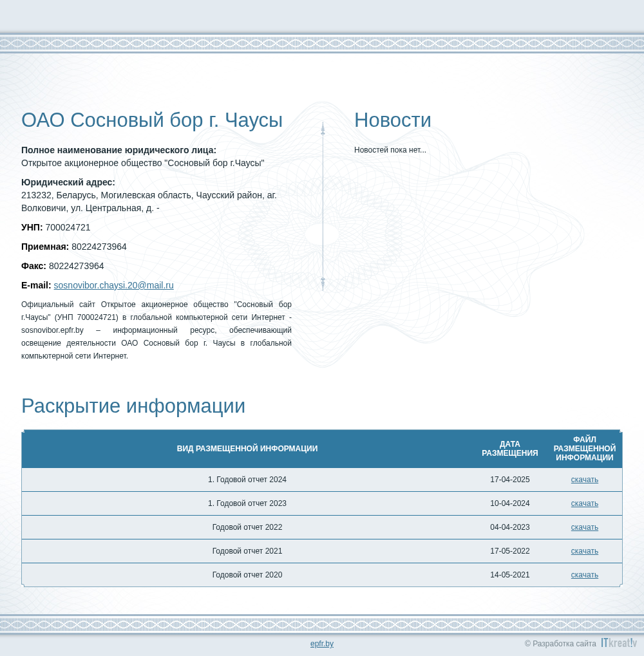Download the Годовой отчет 2022 file
Image resolution: width=644 pixels, height=656 pixels.
585,527
